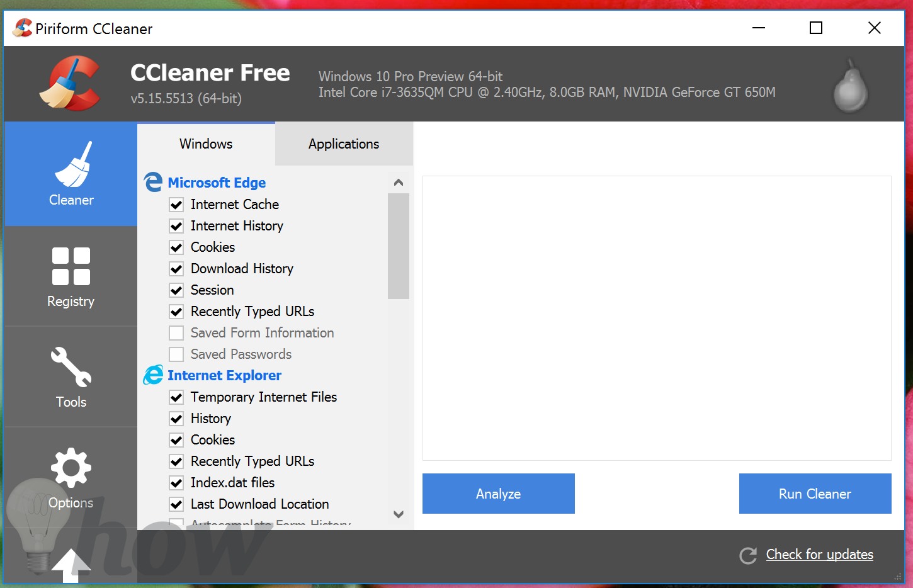
Task: Uncheck Edge Internet History
Action: tap(176, 226)
